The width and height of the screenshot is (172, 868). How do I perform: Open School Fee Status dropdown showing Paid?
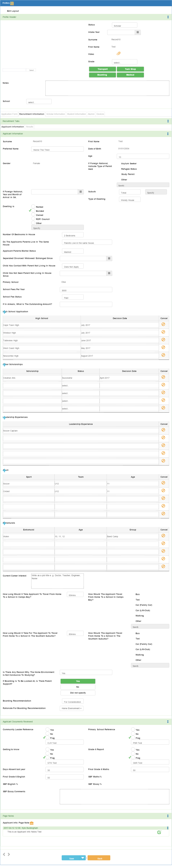pyautogui.click(x=73, y=297)
